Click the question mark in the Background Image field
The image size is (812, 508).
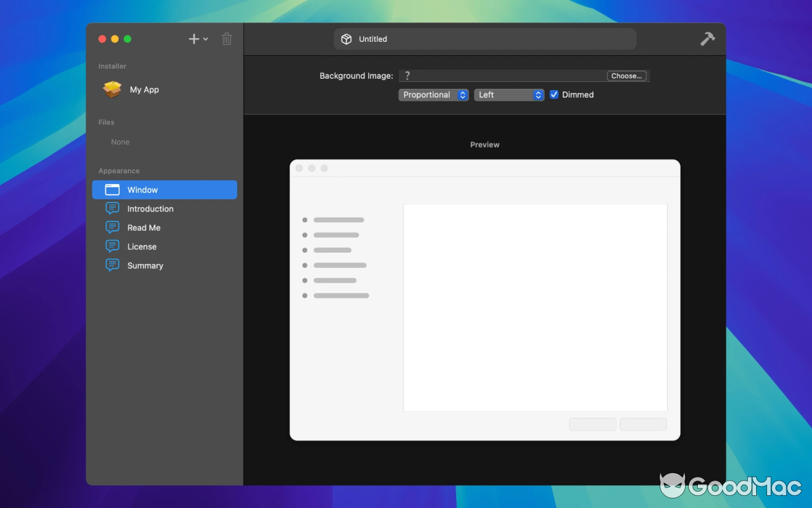pos(407,76)
